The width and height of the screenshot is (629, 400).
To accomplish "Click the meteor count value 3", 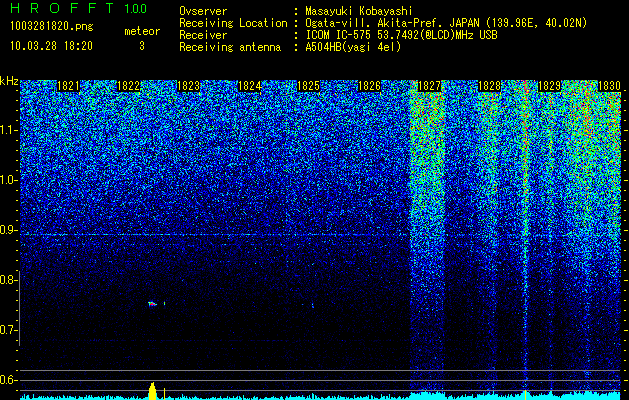I will point(142,46).
